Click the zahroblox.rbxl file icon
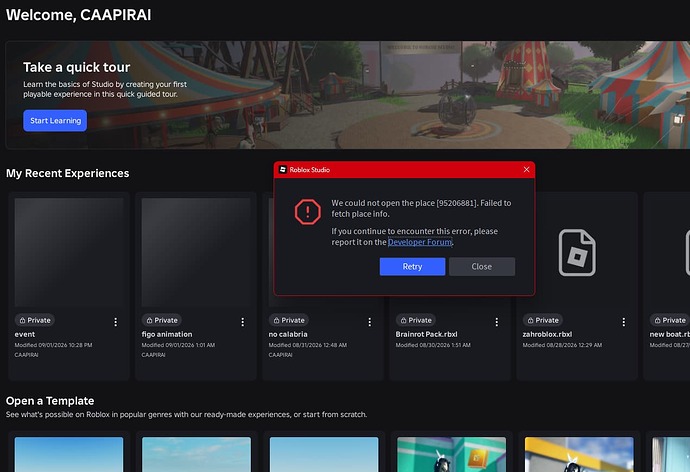This screenshot has height=472, width=690. coord(577,253)
